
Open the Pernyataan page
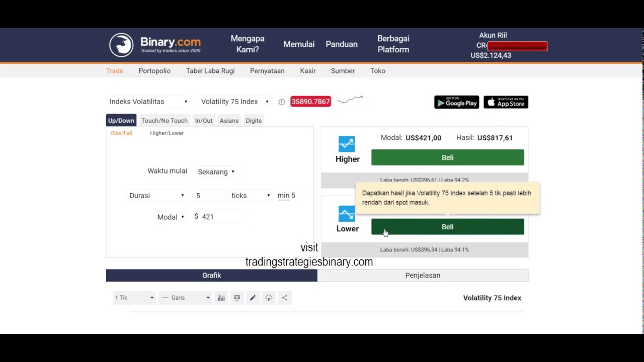(267, 71)
